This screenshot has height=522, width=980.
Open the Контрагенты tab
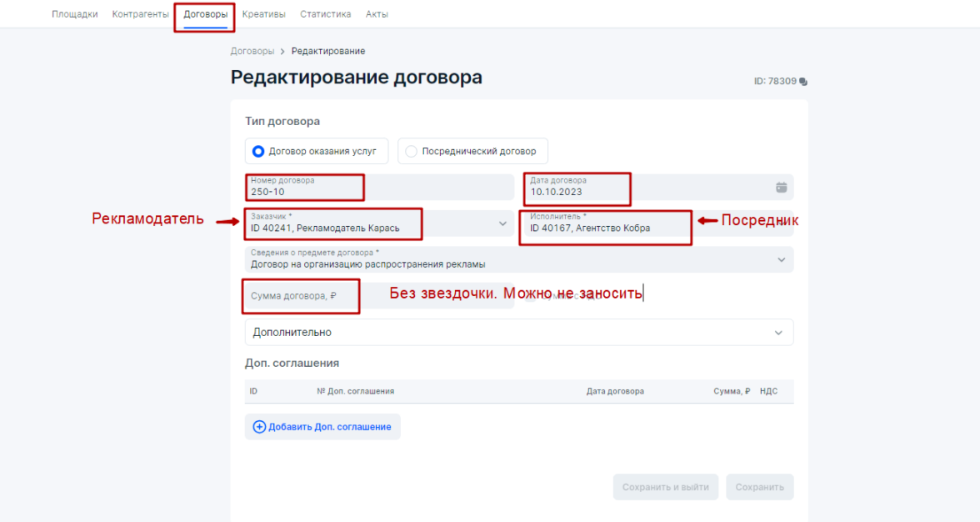[140, 13]
